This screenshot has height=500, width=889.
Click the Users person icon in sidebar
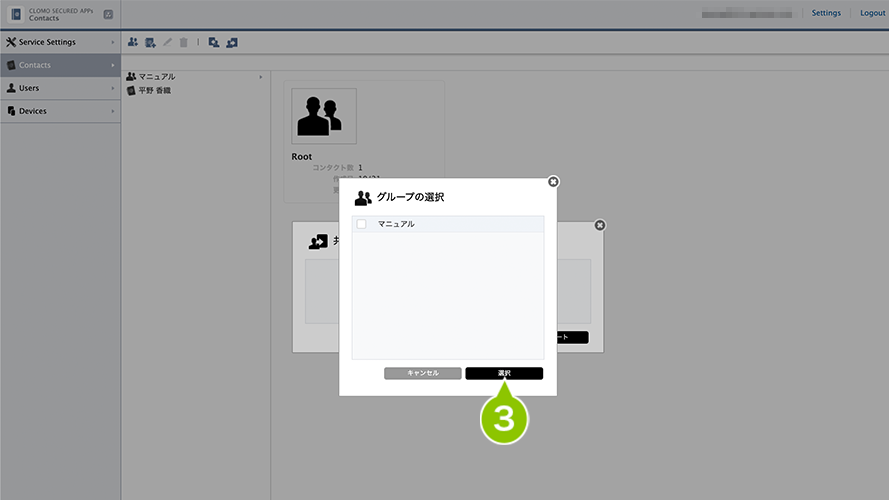[x=11, y=88]
